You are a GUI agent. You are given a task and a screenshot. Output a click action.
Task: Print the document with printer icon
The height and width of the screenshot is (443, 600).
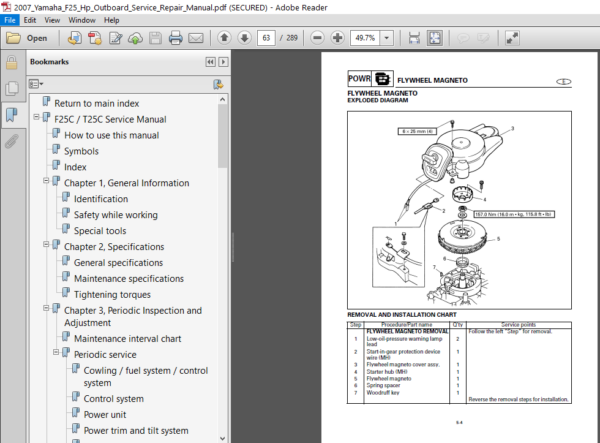(x=176, y=38)
